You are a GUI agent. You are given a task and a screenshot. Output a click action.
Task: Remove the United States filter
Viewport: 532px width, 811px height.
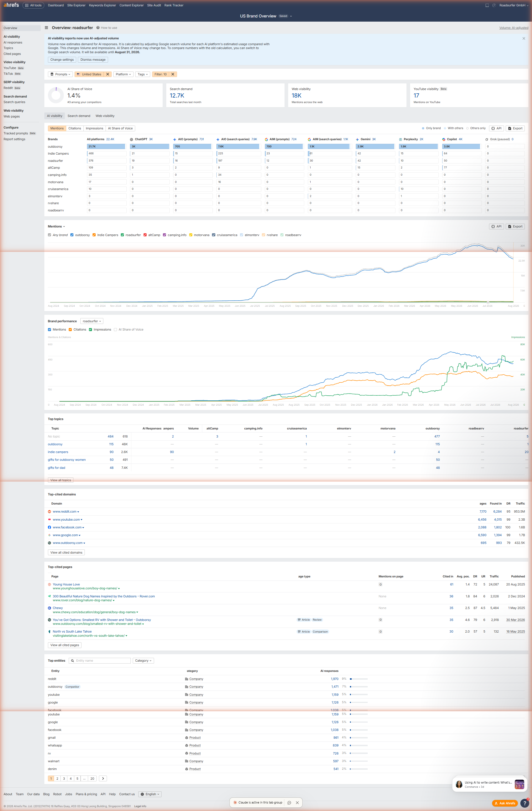point(108,74)
